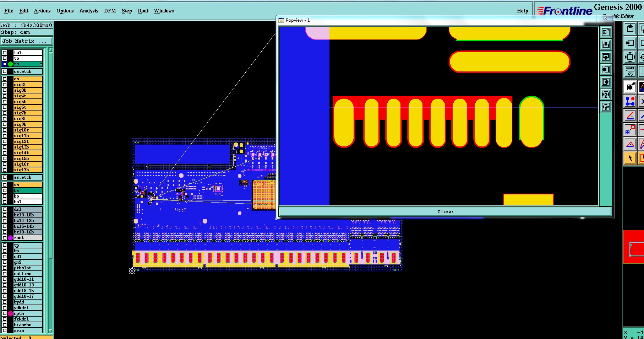Toggle checkbox for pthslot layer
Screen dimensions: 644x339
click(x=5, y=268)
